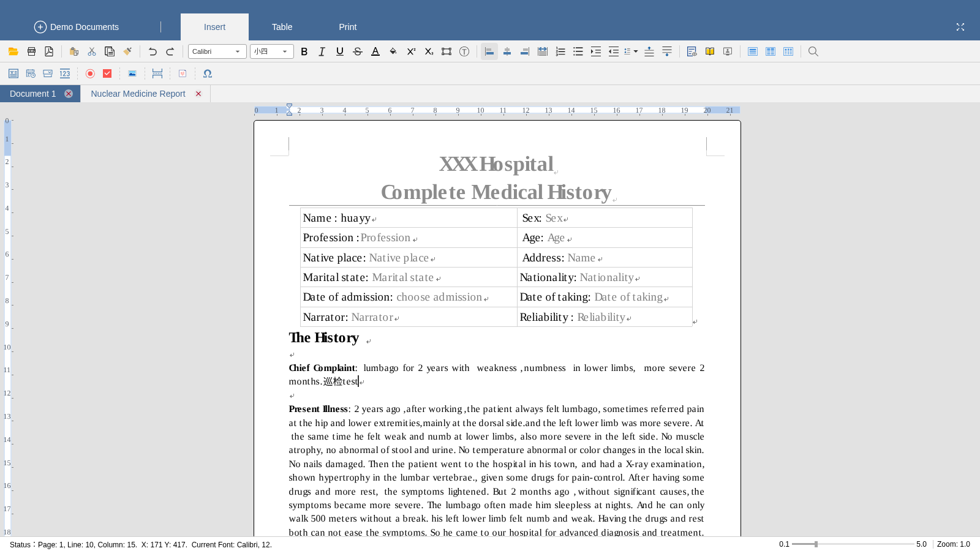Image resolution: width=980 pixels, height=551 pixels.
Task: Apply circled character formatting
Action: (x=464, y=51)
